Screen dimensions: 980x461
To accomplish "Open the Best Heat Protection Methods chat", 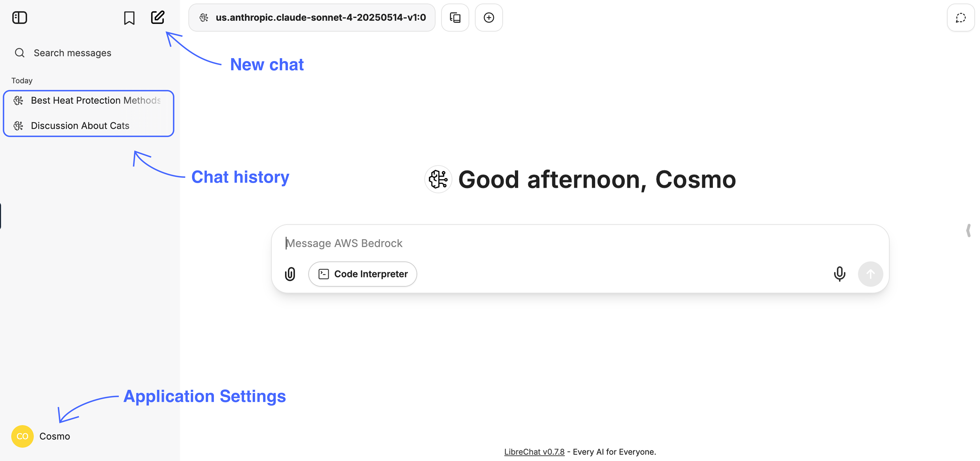I will [x=89, y=100].
